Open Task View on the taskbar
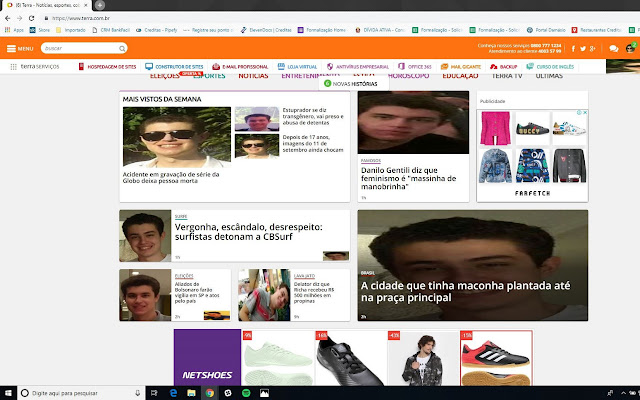 click(154, 393)
